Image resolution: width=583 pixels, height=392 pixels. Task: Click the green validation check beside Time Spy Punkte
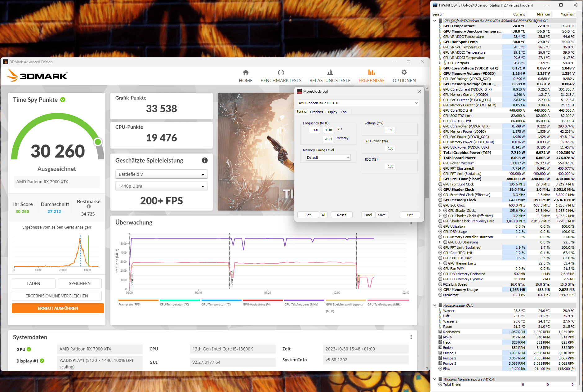click(63, 100)
